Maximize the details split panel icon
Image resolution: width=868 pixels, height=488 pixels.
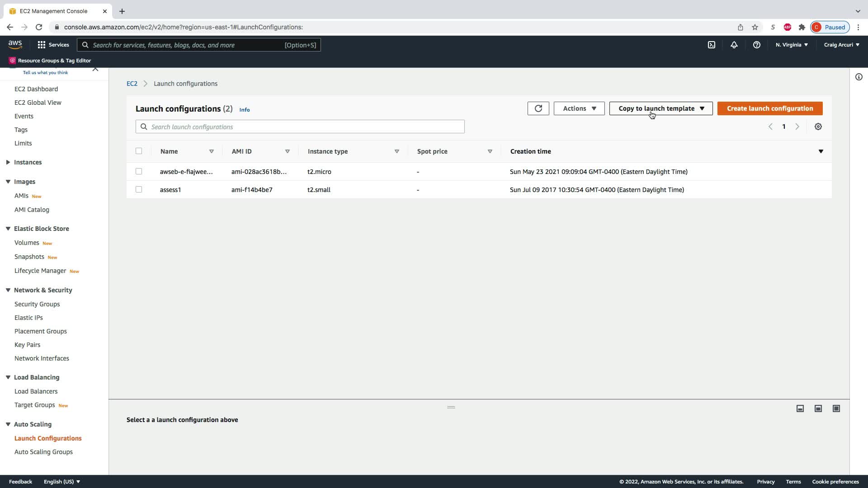836,408
